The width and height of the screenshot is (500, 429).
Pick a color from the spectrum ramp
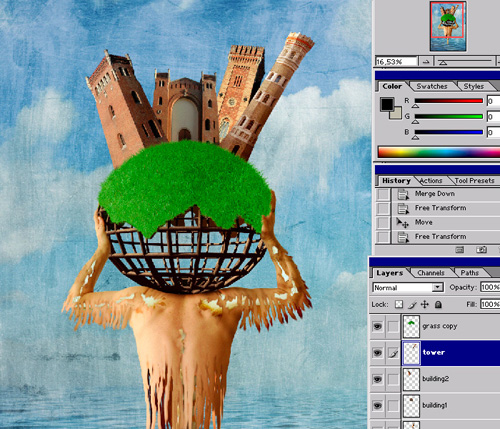point(439,152)
